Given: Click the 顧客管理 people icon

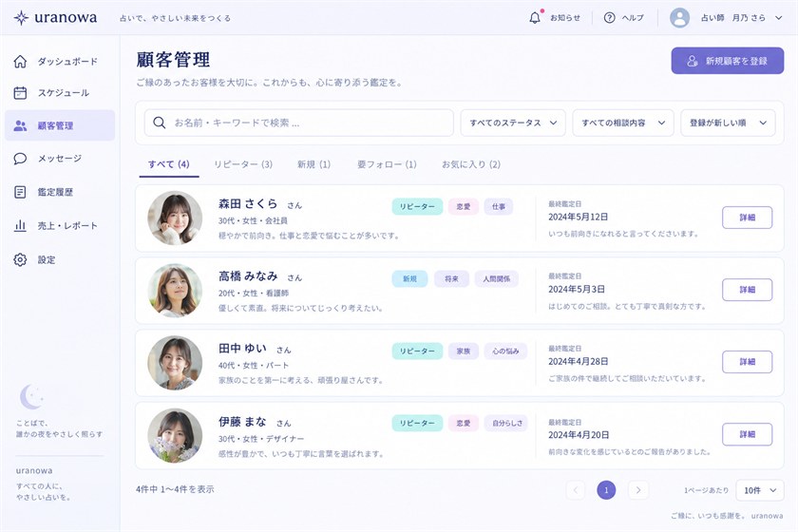Looking at the screenshot, I should tap(20, 125).
